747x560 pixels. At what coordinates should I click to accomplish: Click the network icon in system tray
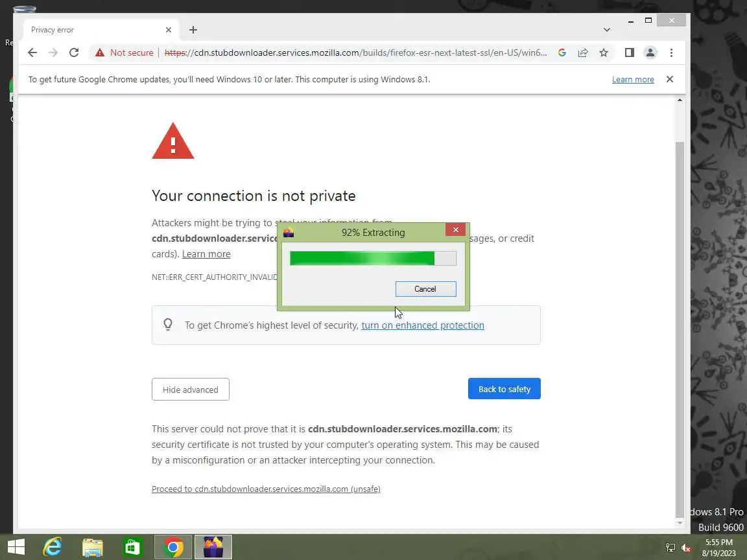(670, 548)
